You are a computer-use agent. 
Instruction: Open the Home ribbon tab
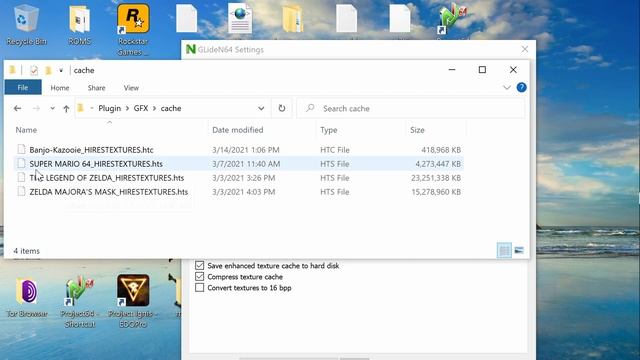tap(60, 87)
